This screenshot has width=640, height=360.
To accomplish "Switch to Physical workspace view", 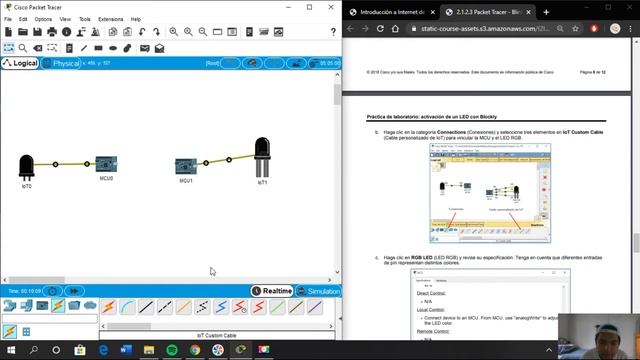I will pos(61,63).
